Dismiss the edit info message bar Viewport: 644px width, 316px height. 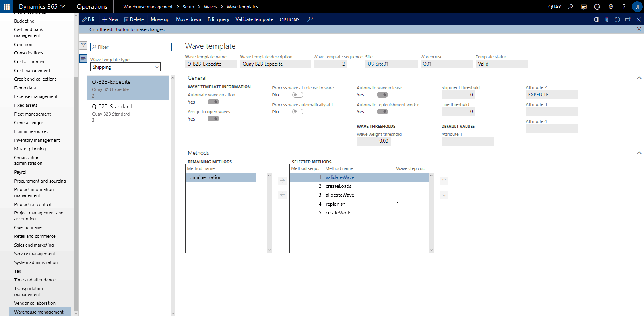(639, 29)
